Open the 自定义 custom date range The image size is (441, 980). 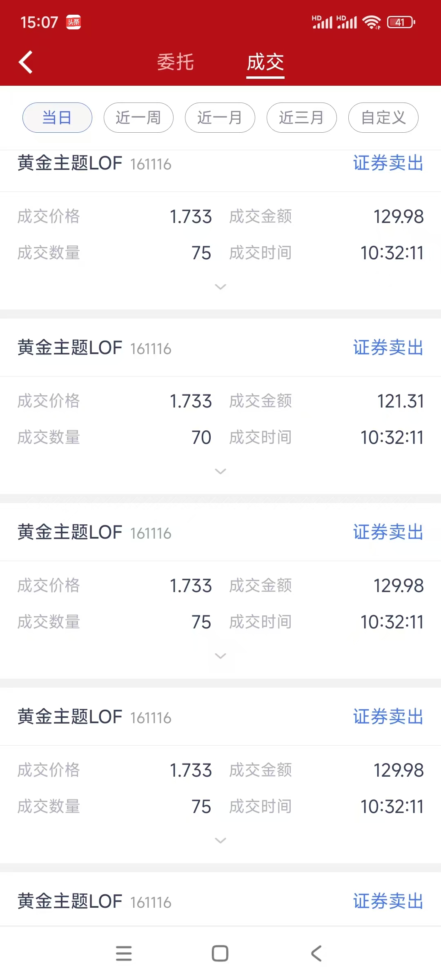[x=383, y=118]
